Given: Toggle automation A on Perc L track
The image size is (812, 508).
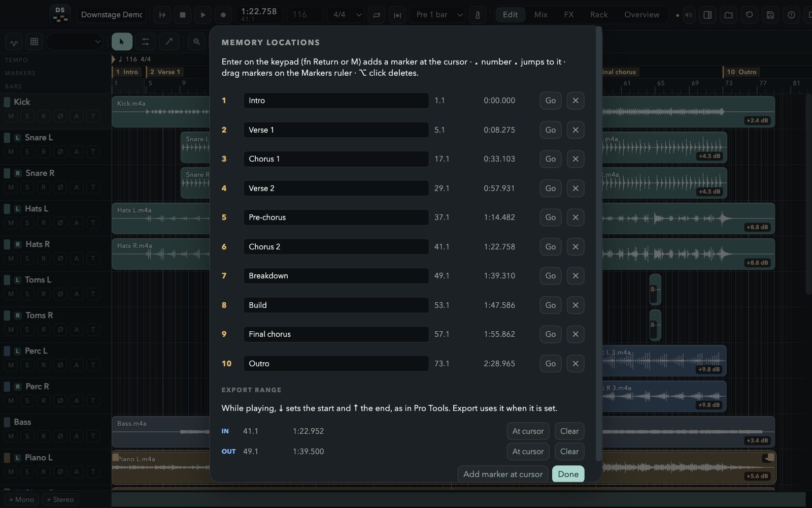Looking at the screenshot, I should [x=77, y=365].
